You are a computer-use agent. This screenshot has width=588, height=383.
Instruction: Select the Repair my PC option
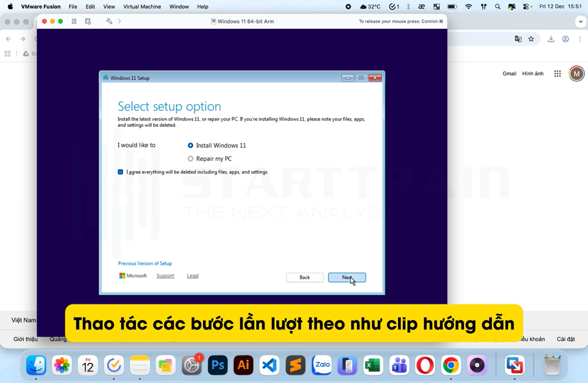pos(190,158)
